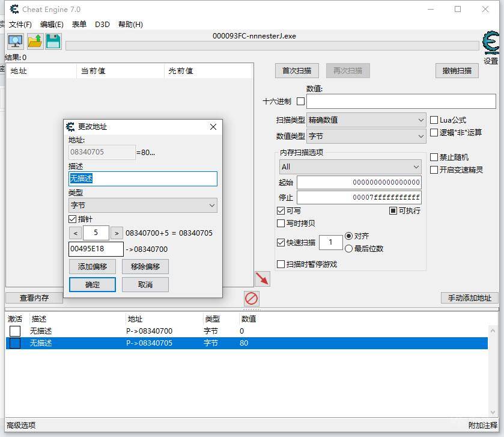This screenshot has height=437, width=504.
Task: Click the 高级选项 link
Action: (21, 426)
